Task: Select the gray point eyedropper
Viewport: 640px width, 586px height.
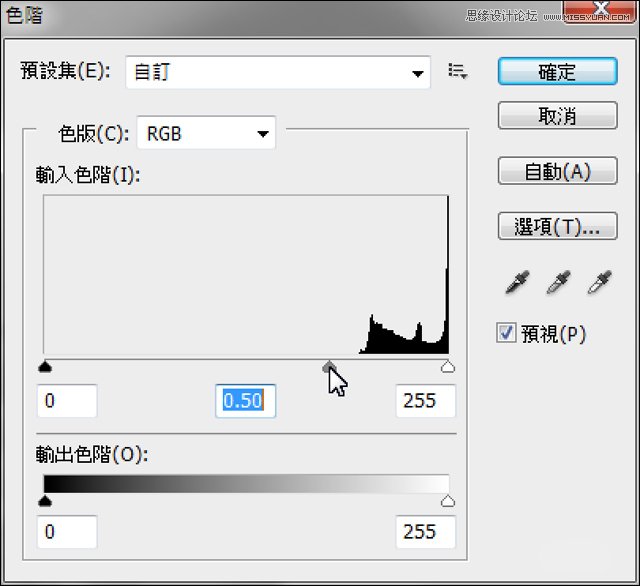Action: pos(558,282)
